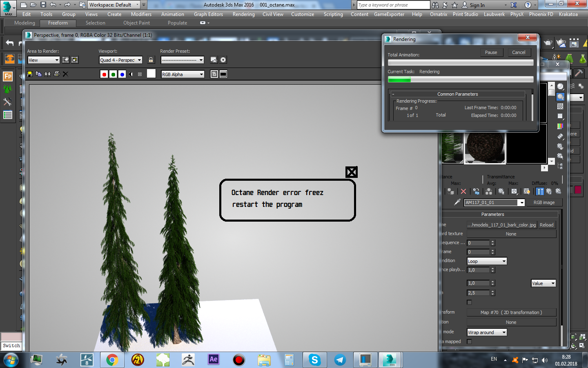Click the white color swatch in render toolbar
Image resolution: width=588 pixels, height=368 pixels.
(x=151, y=74)
